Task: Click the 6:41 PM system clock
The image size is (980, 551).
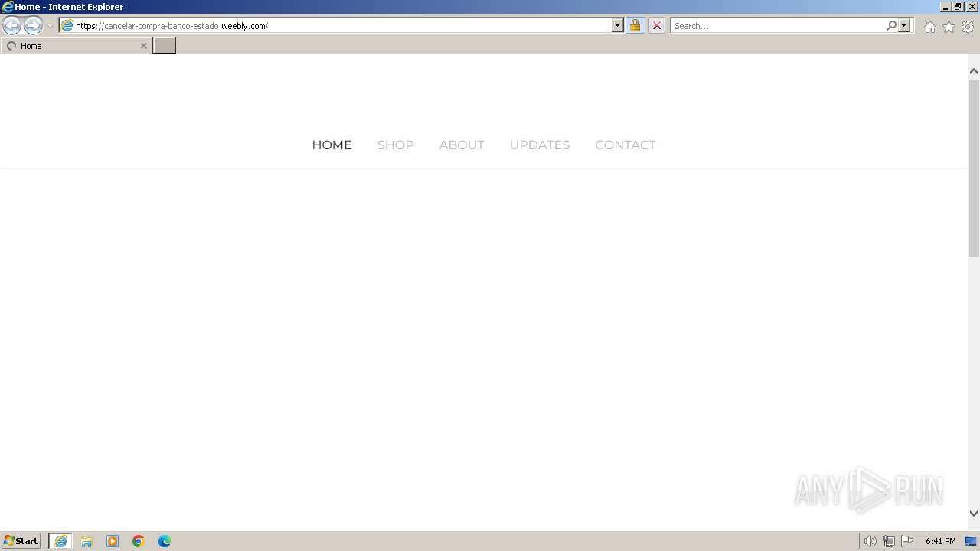Action: pyautogui.click(x=941, y=541)
